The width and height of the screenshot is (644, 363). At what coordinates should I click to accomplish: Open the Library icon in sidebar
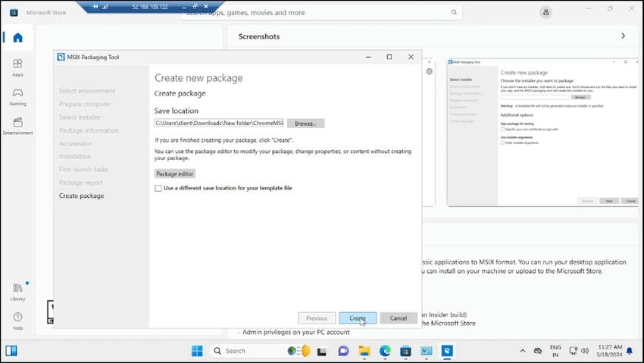tap(17, 292)
